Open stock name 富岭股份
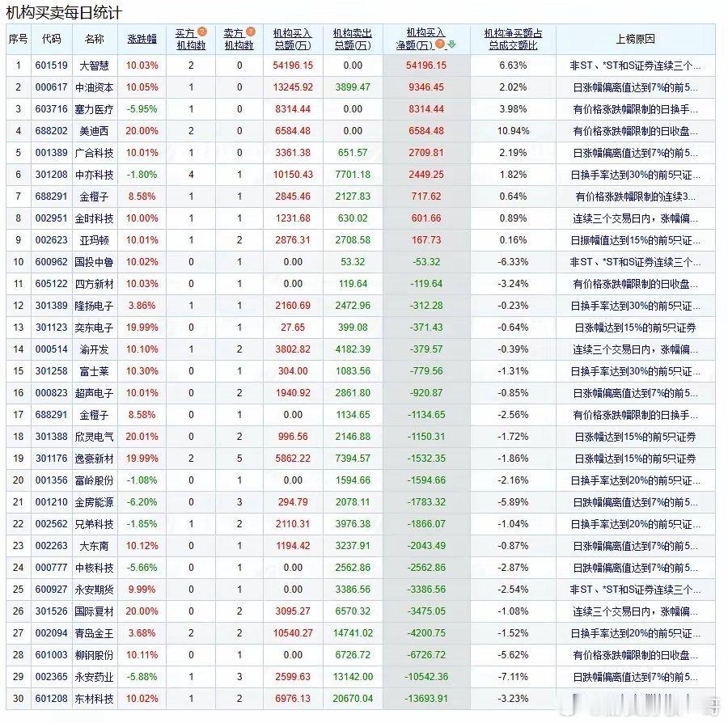This screenshot has height=723, width=728. point(95,480)
